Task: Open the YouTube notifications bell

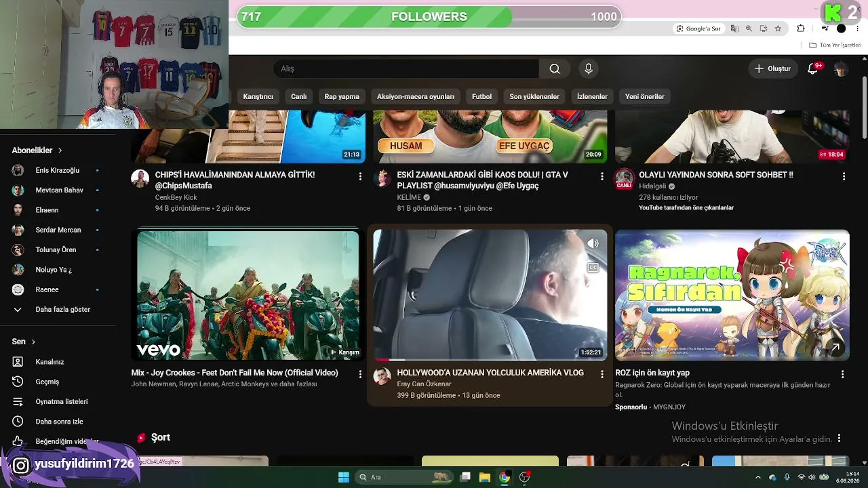Action: point(812,68)
